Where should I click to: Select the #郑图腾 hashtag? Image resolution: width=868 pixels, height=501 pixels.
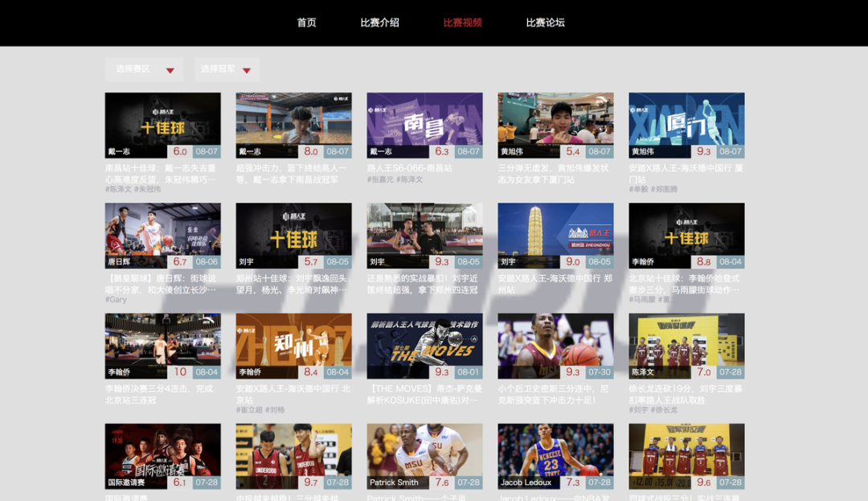(x=665, y=189)
